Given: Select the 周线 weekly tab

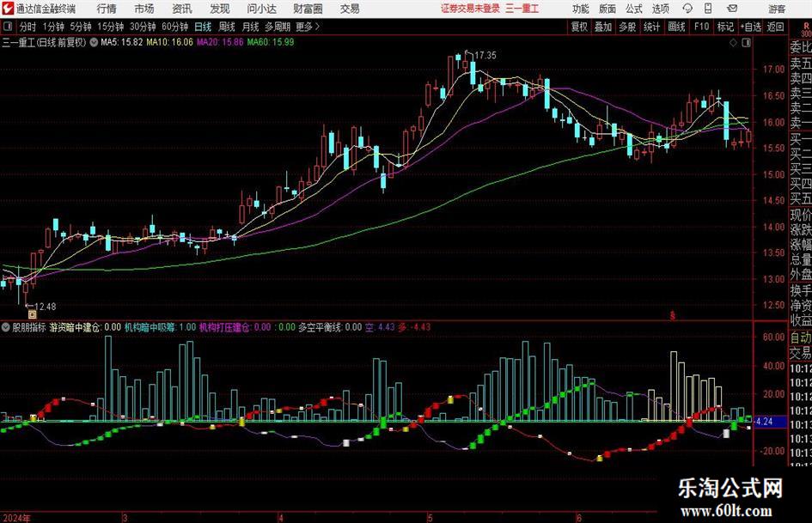Looking at the screenshot, I should [x=226, y=27].
